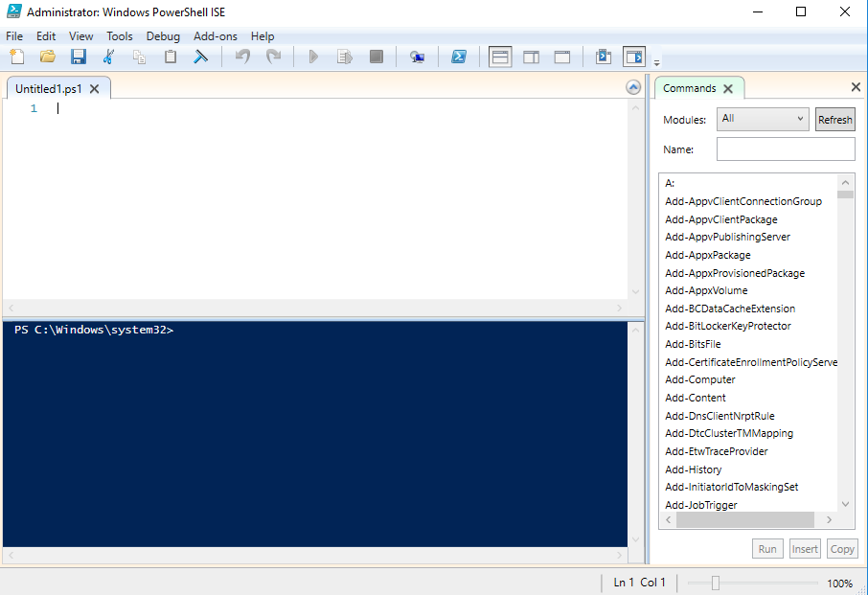This screenshot has width=868, height=595.
Task: Click the Name input field
Action: pos(786,149)
